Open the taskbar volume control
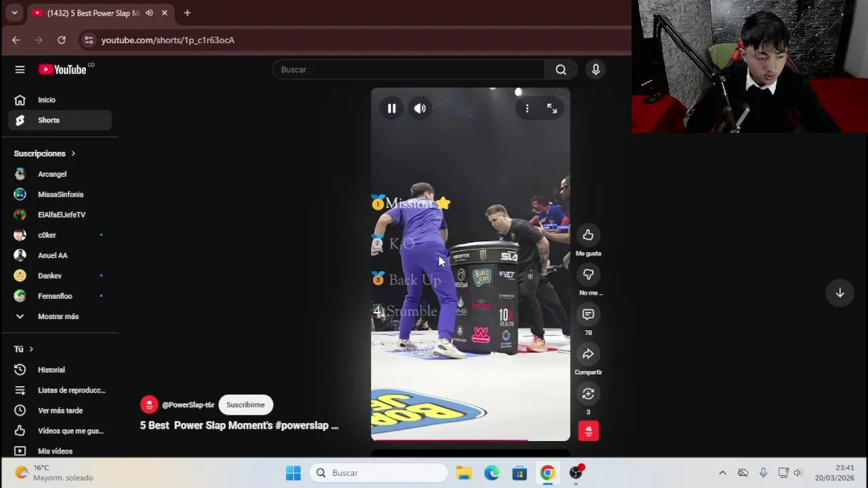Image resolution: width=868 pixels, height=488 pixels. (799, 473)
